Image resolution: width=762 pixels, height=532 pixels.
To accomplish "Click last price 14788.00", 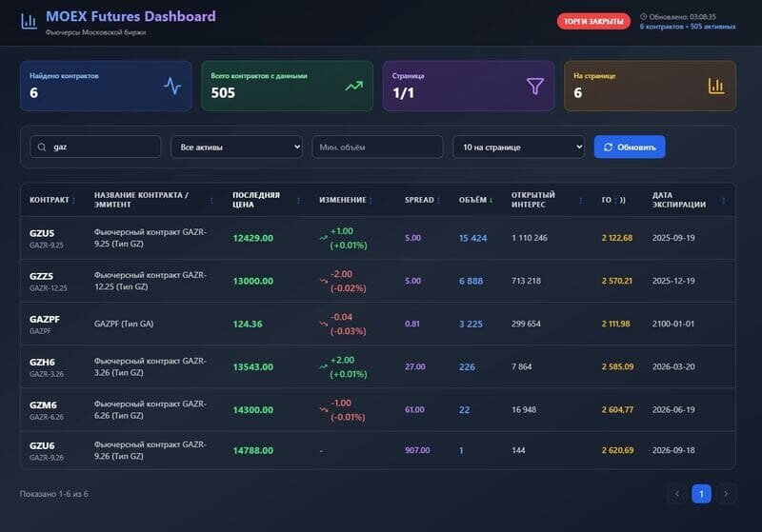I will pos(252,450).
